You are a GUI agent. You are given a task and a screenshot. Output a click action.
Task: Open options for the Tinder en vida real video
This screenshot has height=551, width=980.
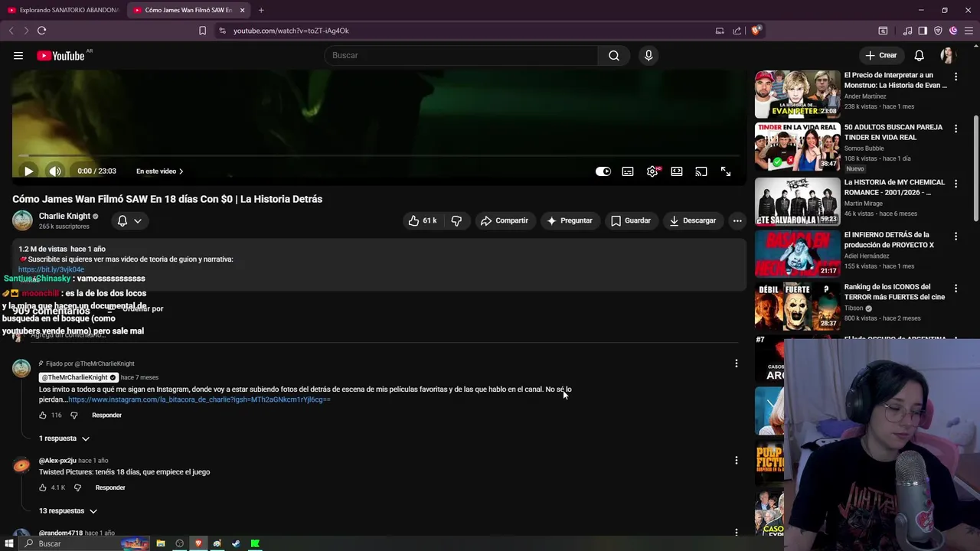(955, 129)
